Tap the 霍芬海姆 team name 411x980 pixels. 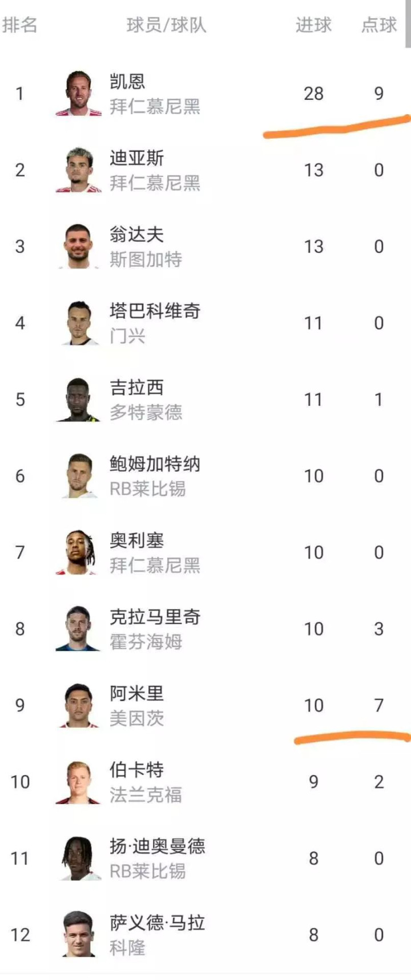coord(146,642)
